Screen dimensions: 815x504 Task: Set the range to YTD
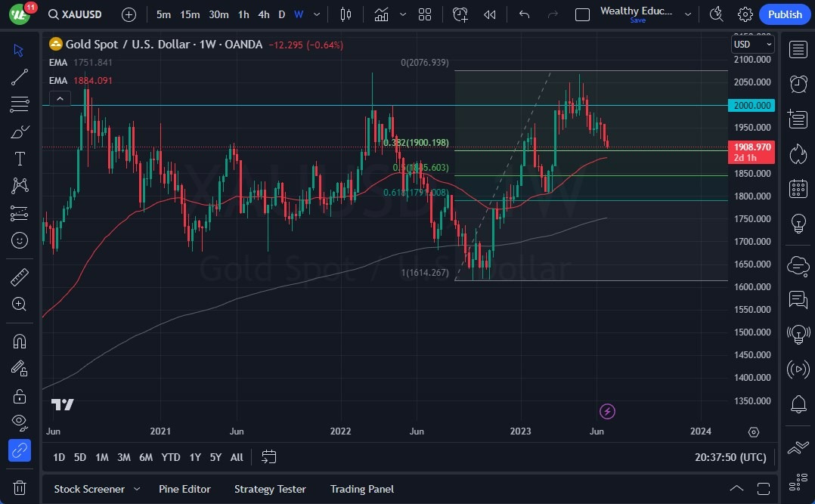(x=171, y=457)
